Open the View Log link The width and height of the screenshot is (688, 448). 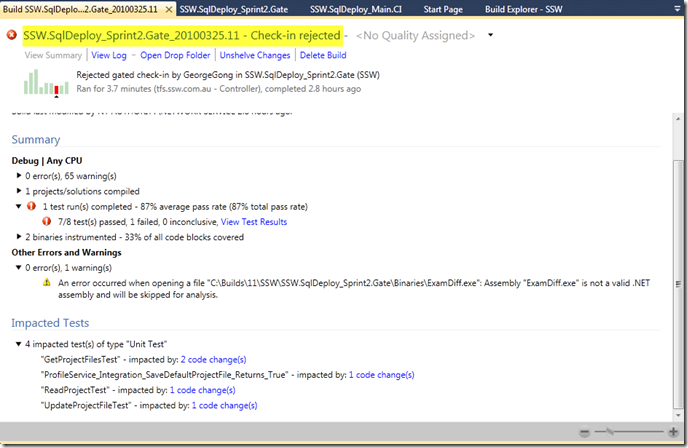click(x=109, y=55)
